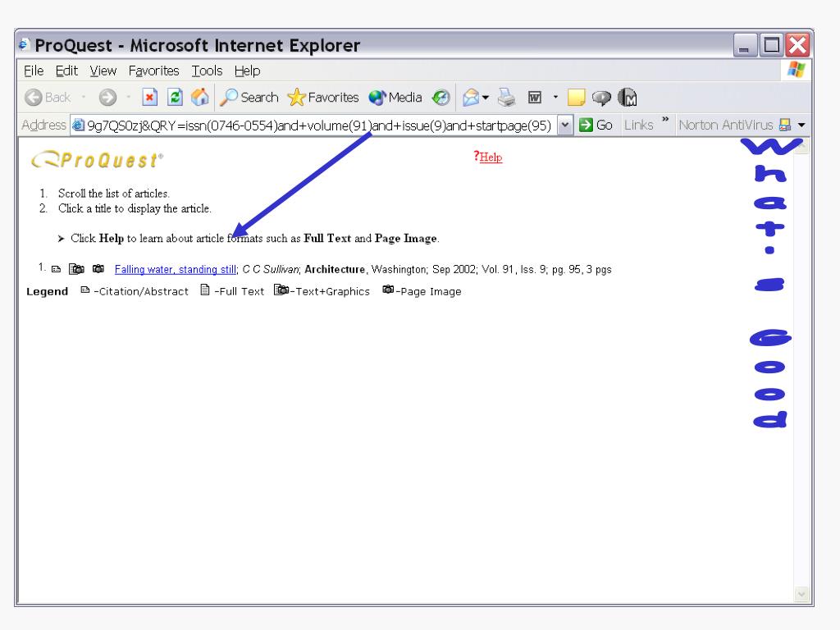The width and height of the screenshot is (840, 630).
Task: Click the text "Scroll the list of articles."
Action: pyautogui.click(x=113, y=194)
